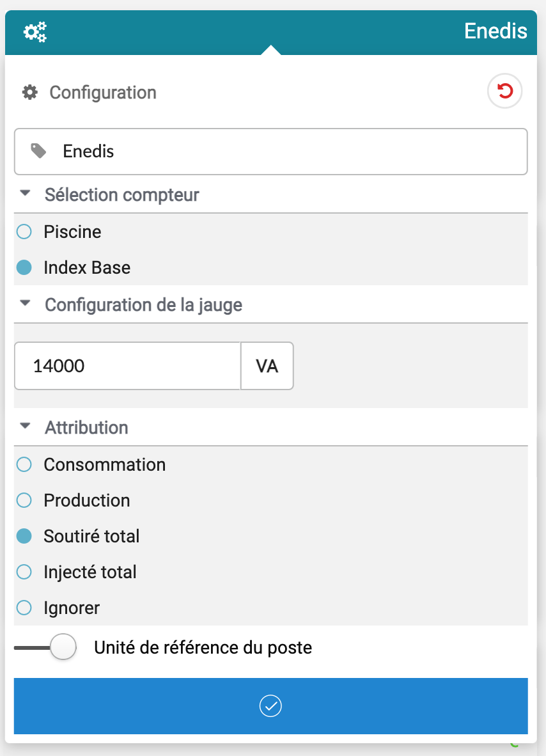Image resolution: width=546 pixels, height=756 pixels.
Task: Collapse the Attribution section
Action: (x=26, y=427)
